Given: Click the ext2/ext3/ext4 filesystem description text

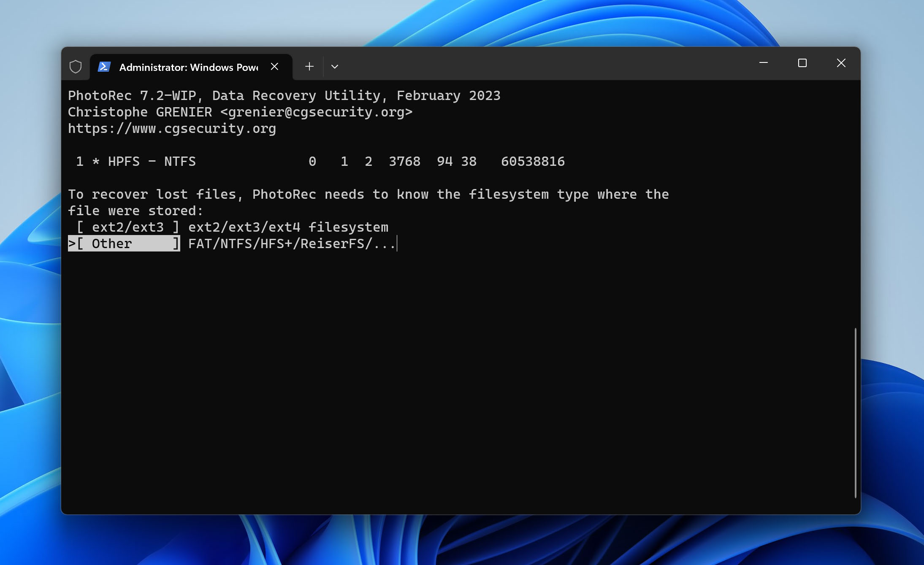Looking at the screenshot, I should [288, 227].
